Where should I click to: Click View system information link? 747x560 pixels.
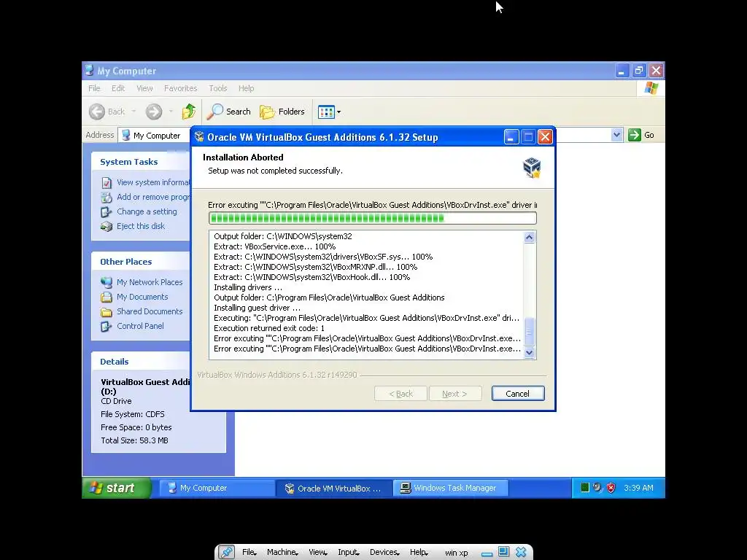click(x=145, y=182)
